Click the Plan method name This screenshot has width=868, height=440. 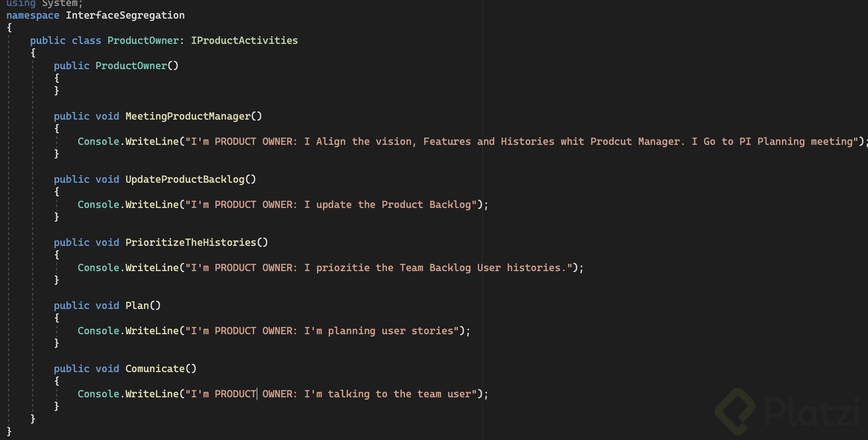137,305
